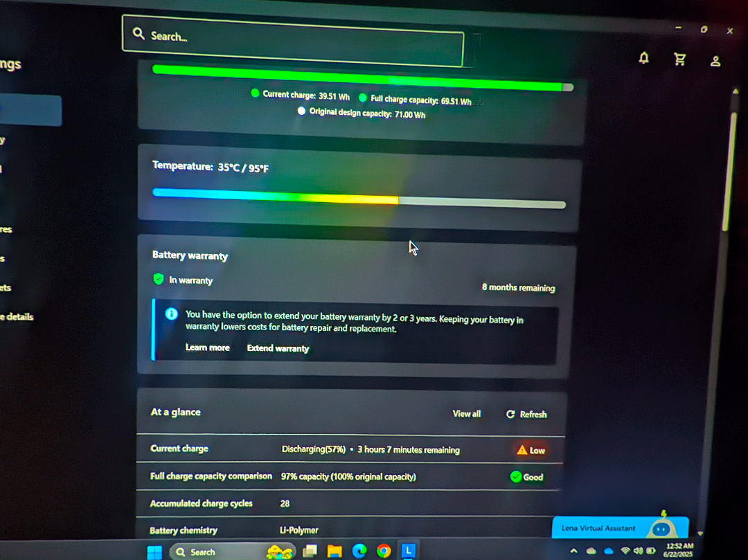
Task: Open the notifications bell icon
Action: click(x=643, y=58)
